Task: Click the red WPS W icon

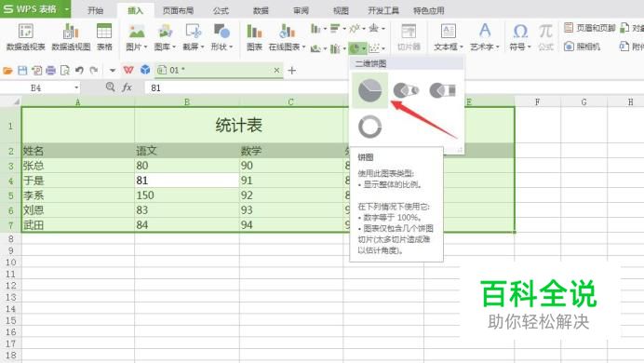Action: [128, 70]
